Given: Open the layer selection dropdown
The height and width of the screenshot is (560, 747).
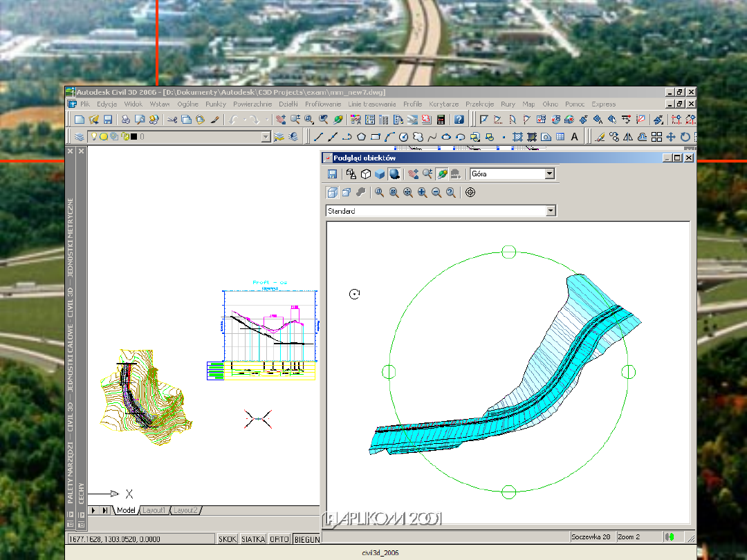Looking at the screenshot, I should [x=266, y=137].
